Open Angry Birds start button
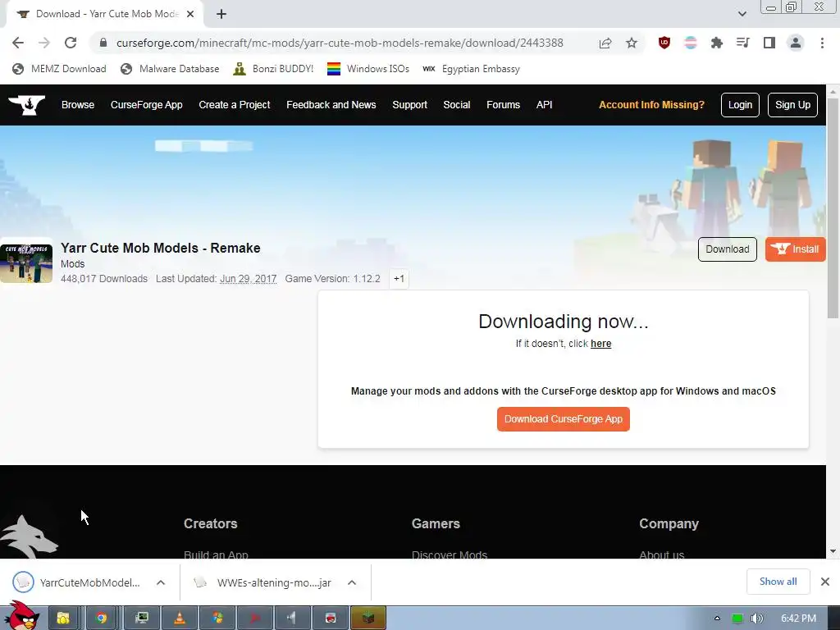The height and width of the screenshot is (630, 840). (x=21, y=615)
